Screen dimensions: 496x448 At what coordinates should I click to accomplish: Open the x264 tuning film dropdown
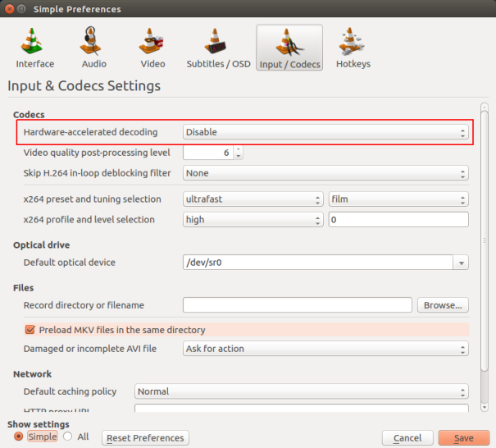coord(398,199)
